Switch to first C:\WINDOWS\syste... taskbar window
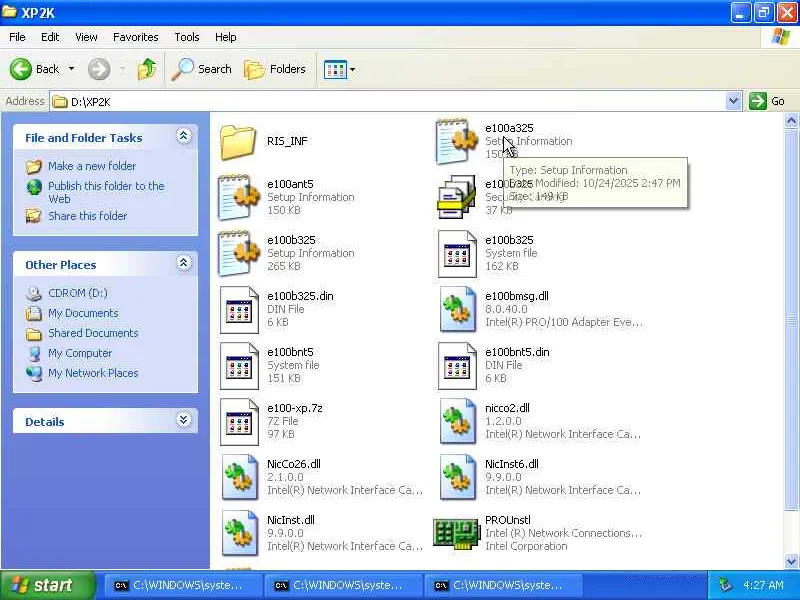Image resolution: width=800 pixels, height=600 pixels. click(182, 586)
